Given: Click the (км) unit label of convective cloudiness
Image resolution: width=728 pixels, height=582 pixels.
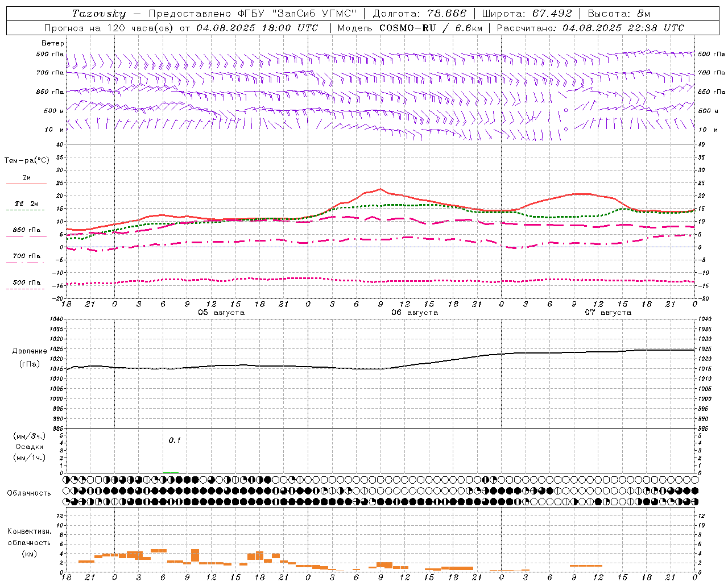Looking at the screenshot, I should [x=30, y=554].
